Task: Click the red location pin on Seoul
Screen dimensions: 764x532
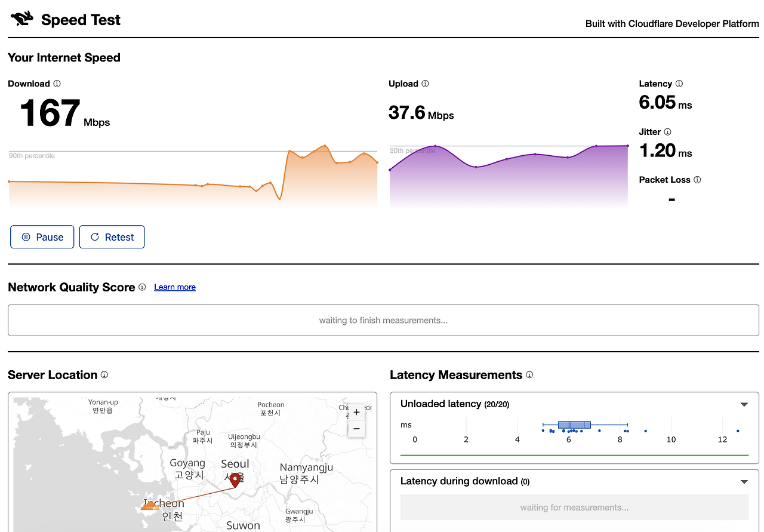Action: (x=235, y=479)
